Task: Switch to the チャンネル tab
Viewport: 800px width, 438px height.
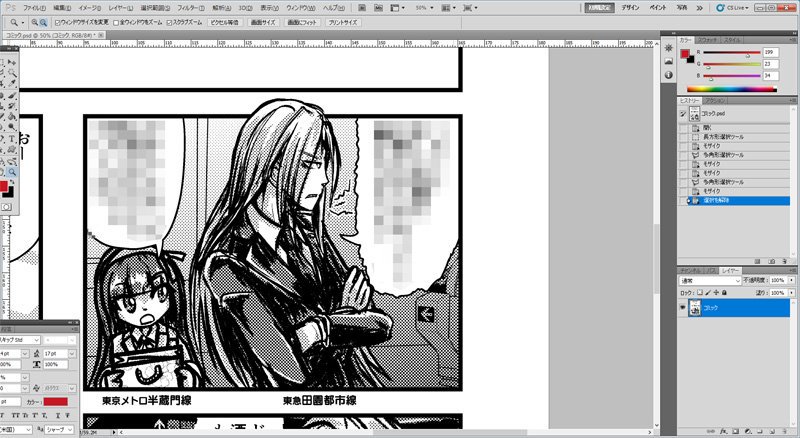Action: (x=691, y=271)
